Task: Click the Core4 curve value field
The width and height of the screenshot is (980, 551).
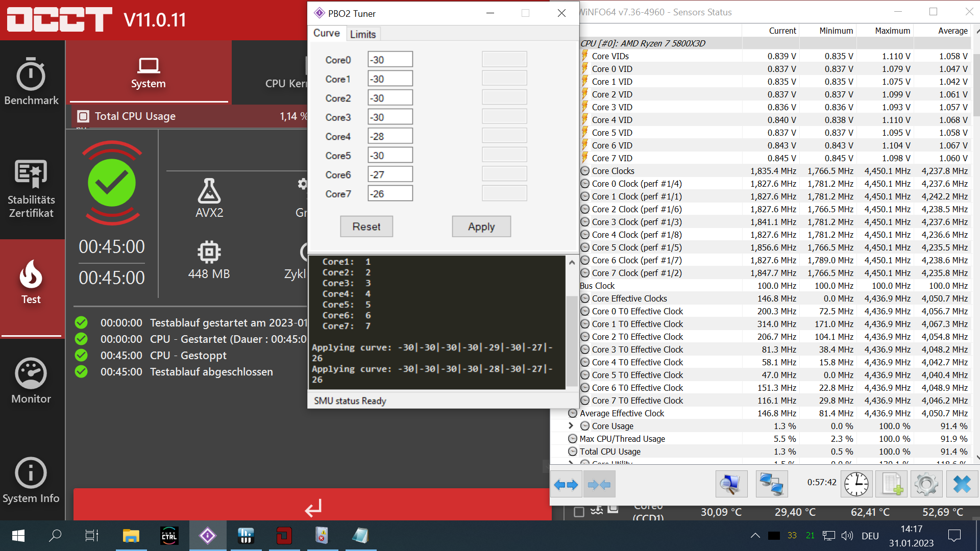Action: (390, 136)
